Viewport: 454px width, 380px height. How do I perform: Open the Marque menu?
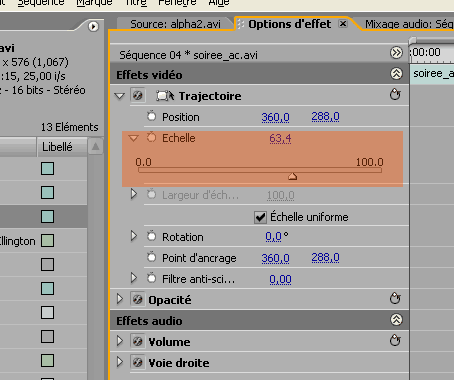pyautogui.click(x=94, y=3)
